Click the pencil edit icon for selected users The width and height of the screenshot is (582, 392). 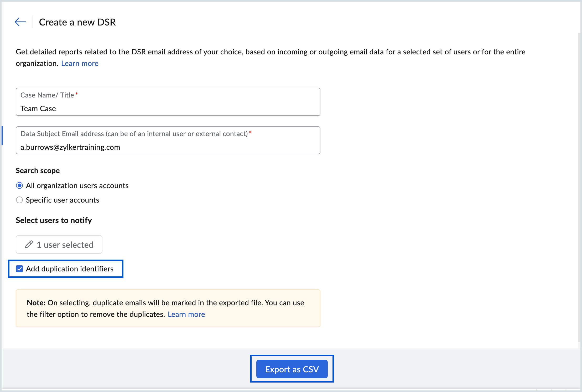pos(29,245)
